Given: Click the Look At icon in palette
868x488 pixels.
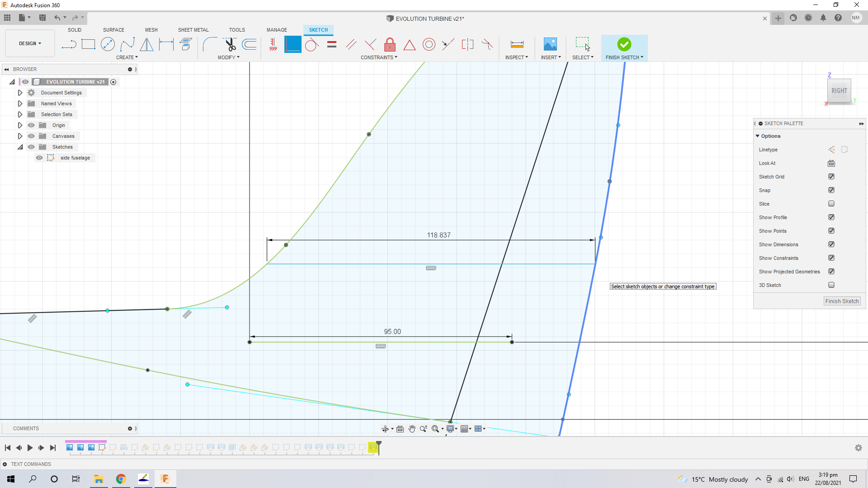Looking at the screenshot, I should pyautogui.click(x=831, y=163).
